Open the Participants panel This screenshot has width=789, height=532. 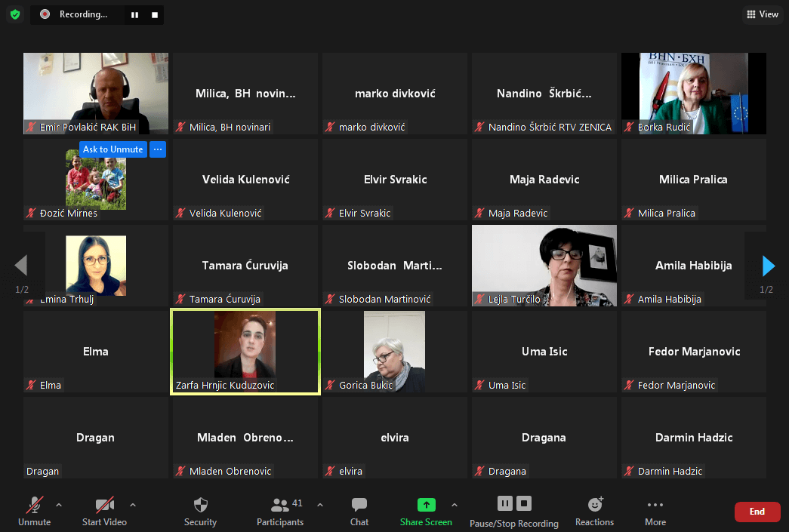click(x=280, y=510)
